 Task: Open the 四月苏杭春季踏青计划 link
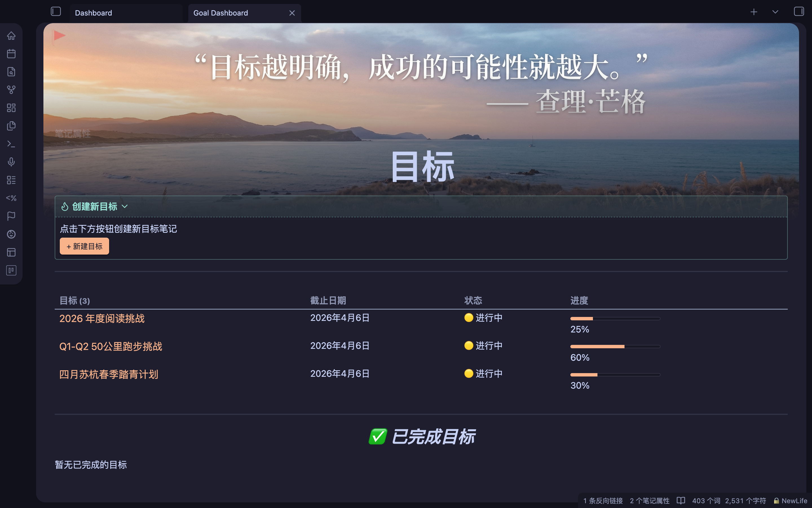pos(108,374)
